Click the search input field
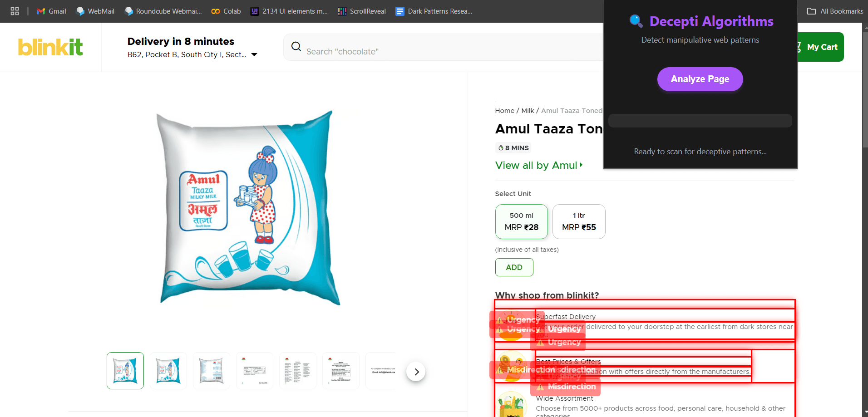 [x=449, y=52]
